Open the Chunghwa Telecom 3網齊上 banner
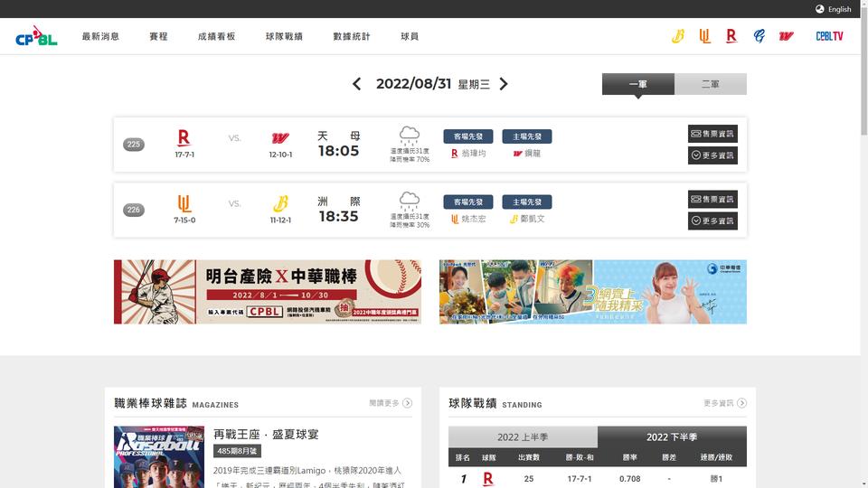This screenshot has width=868, height=488. pos(593,292)
